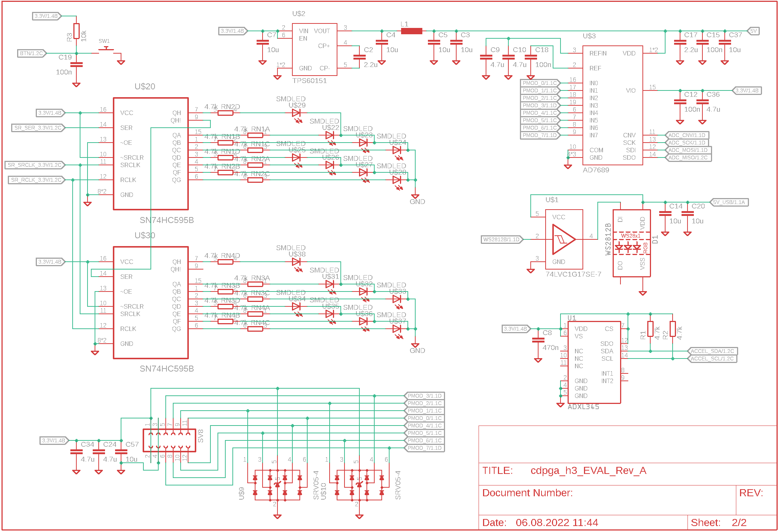Select the 5V_USB/1.1A net label
778x532 pixels.
click(729, 202)
